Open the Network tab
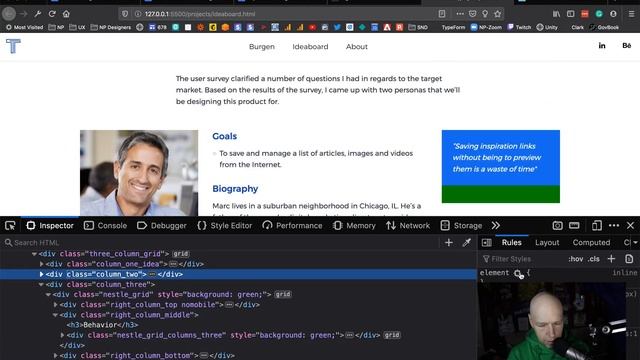This screenshot has height=360, width=640. (x=408, y=225)
